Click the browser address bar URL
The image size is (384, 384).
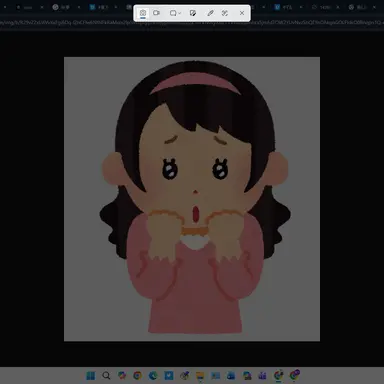click(x=192, y=22)
